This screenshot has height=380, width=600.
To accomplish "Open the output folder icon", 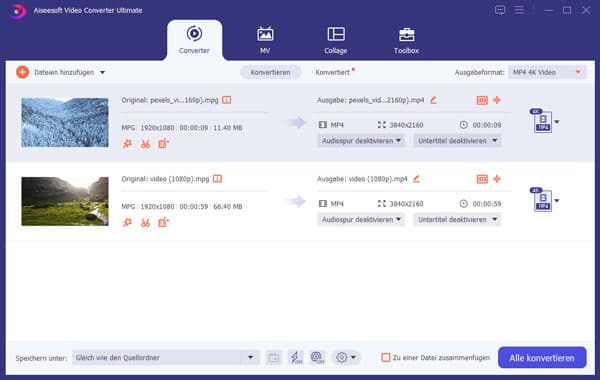I will pos(274,358).
